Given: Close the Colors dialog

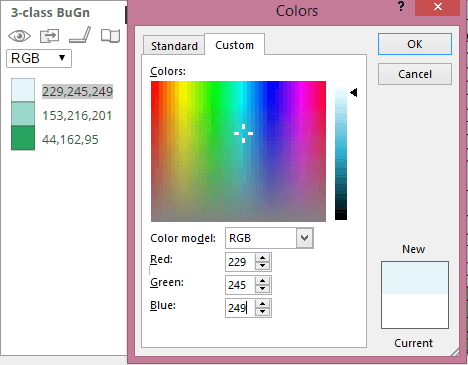Looking at the screenshot, I should 438,7.
